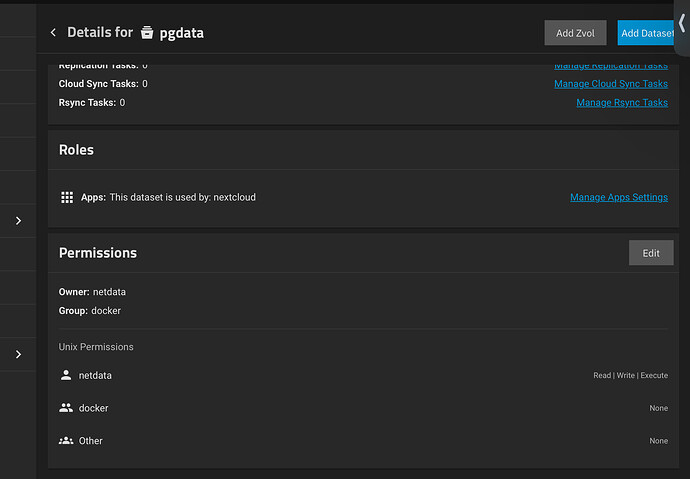The image size is (690, 479).
Task: Click the pgdata dataset title
Action: tap(181, 33)
